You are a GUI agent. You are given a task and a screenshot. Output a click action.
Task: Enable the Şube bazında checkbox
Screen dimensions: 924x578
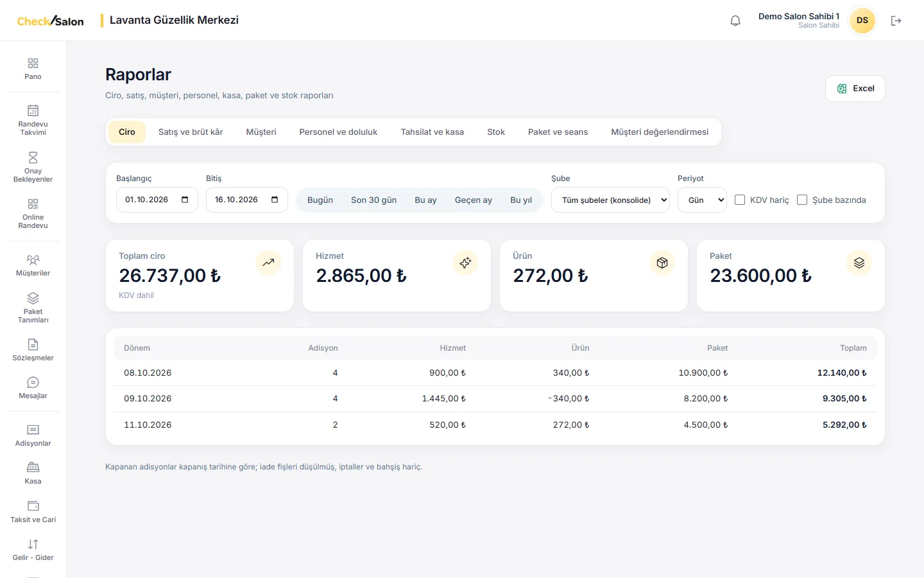(x=802, y=200)
